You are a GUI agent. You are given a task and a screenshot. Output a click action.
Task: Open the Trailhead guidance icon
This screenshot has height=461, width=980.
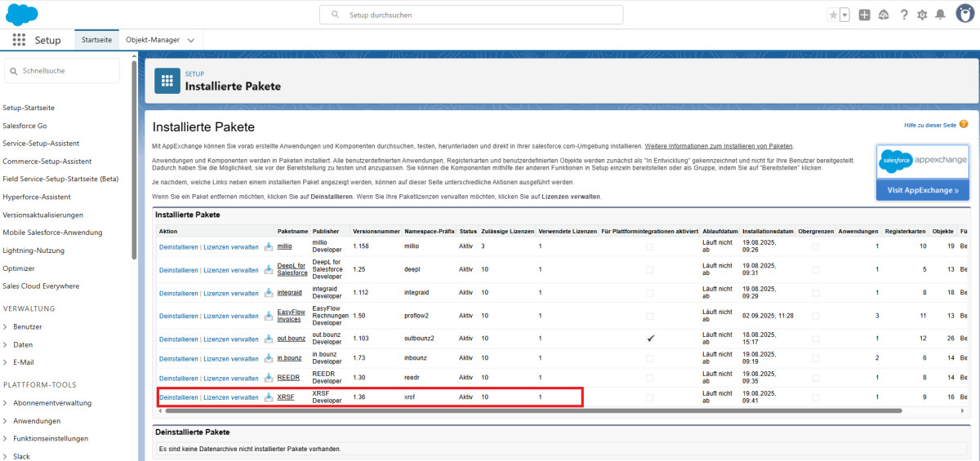pyautogui.click(x=884, y=15)
